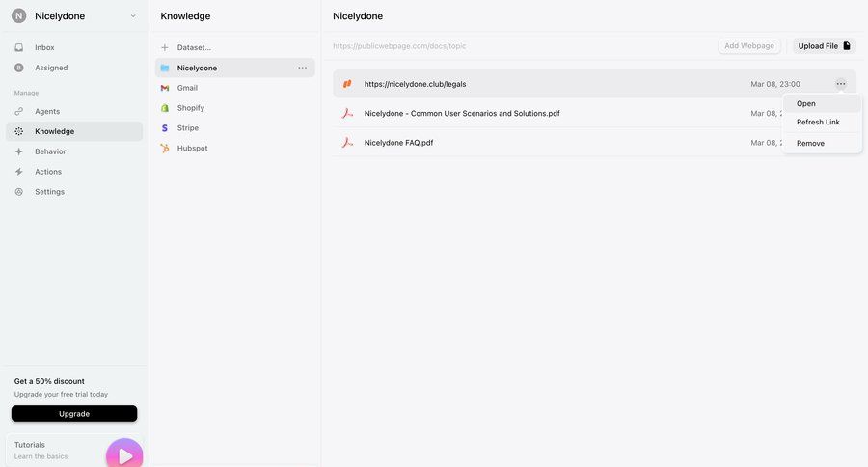Open Settings from the sidebar
Viewport: 868px width, 467px height.
(49, 192)
